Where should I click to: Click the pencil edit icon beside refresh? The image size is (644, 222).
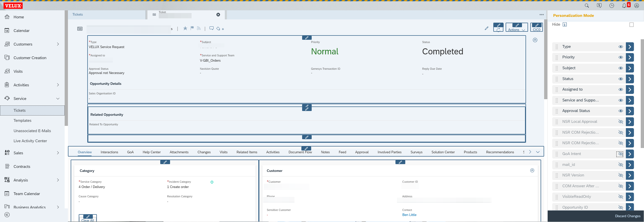tap(487, 28)
